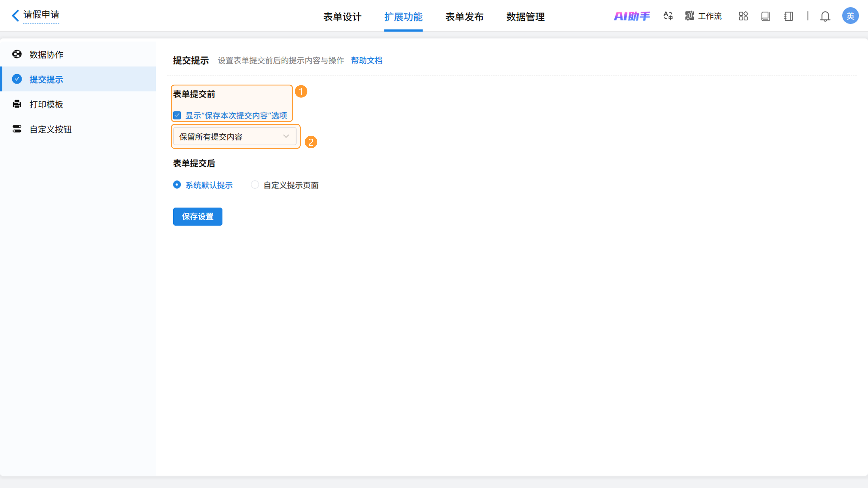This screenshot has width=868, height=488.
Task: Switch to the 表单设计 tab
Action: tap(342, 17)
